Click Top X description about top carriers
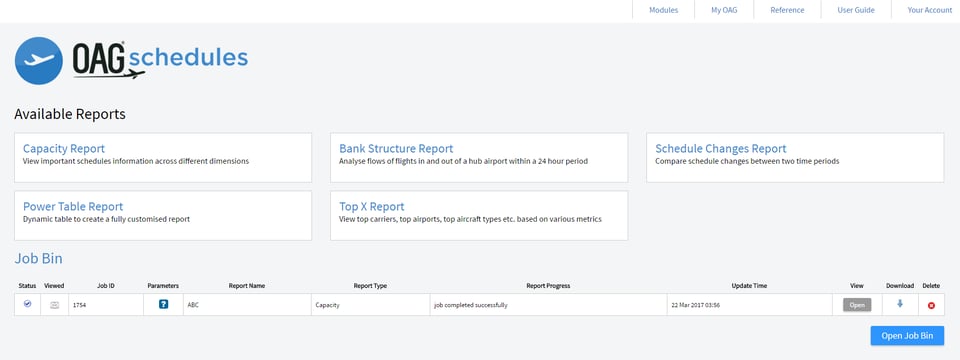 point(471,219)
